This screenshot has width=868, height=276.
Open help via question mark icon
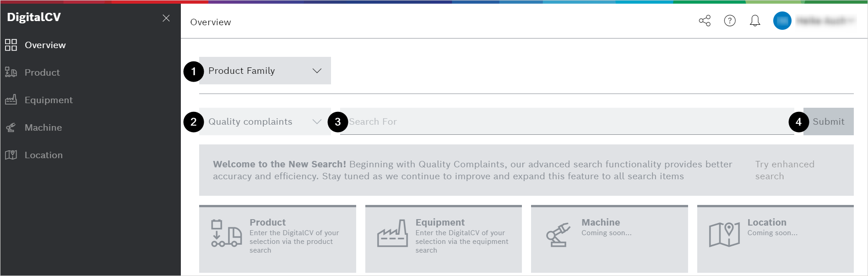(x=730, y=21)
